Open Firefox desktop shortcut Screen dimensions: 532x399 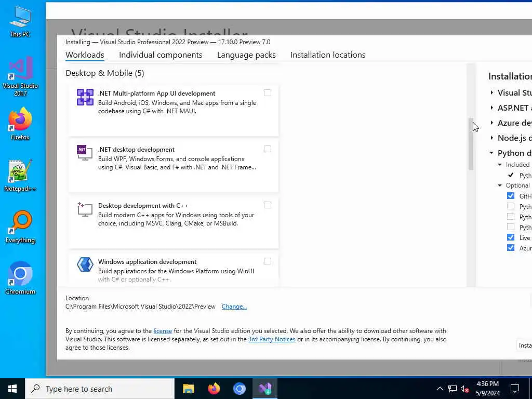(20, 124)
